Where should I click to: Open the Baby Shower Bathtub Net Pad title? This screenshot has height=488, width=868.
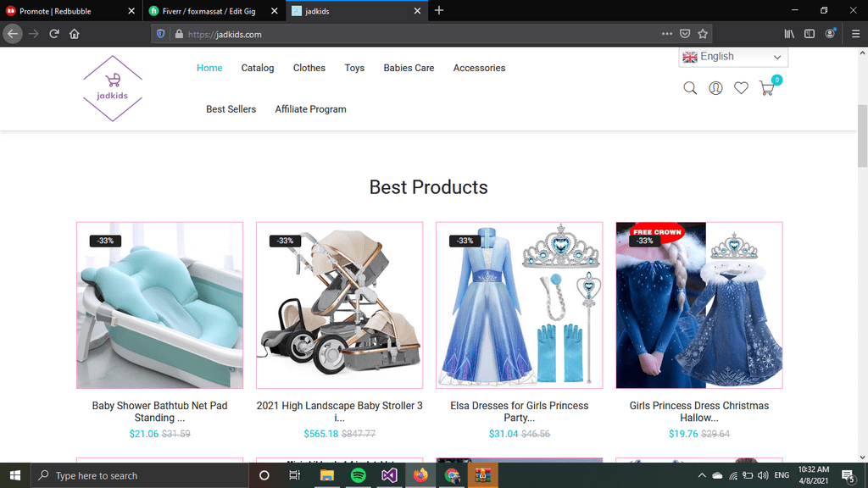tap(159, 412)
